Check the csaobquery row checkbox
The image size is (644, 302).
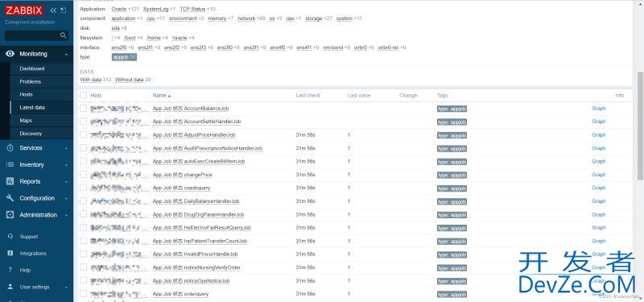[x=84, y=188]
